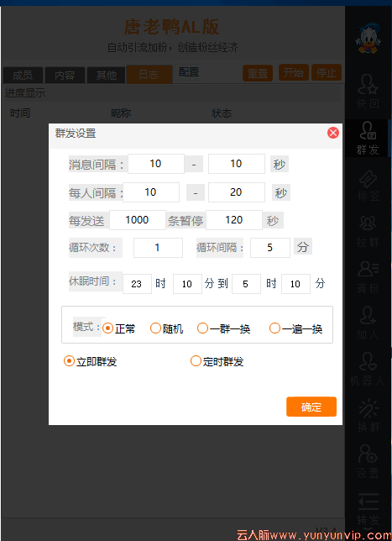Open the 快回 quick reply sidebar icon
Image resolution: width=392 pixels, height=541 pixels.
coord(368,91)
